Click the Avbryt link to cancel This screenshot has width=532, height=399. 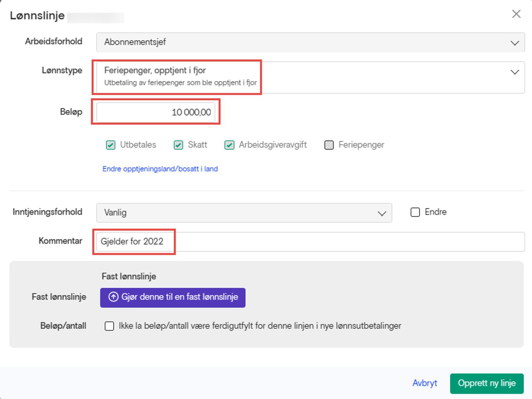tap(425, 383)
